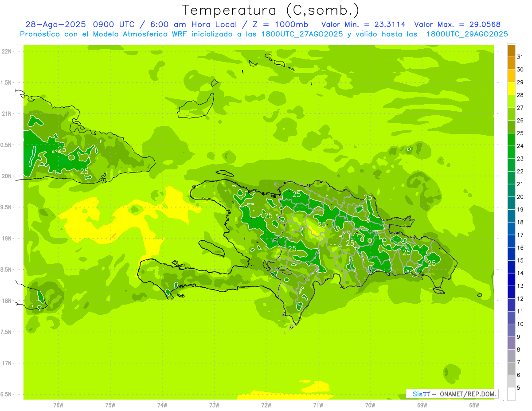Select 'Valor Min. = 23.3114'

coord(364,24)
